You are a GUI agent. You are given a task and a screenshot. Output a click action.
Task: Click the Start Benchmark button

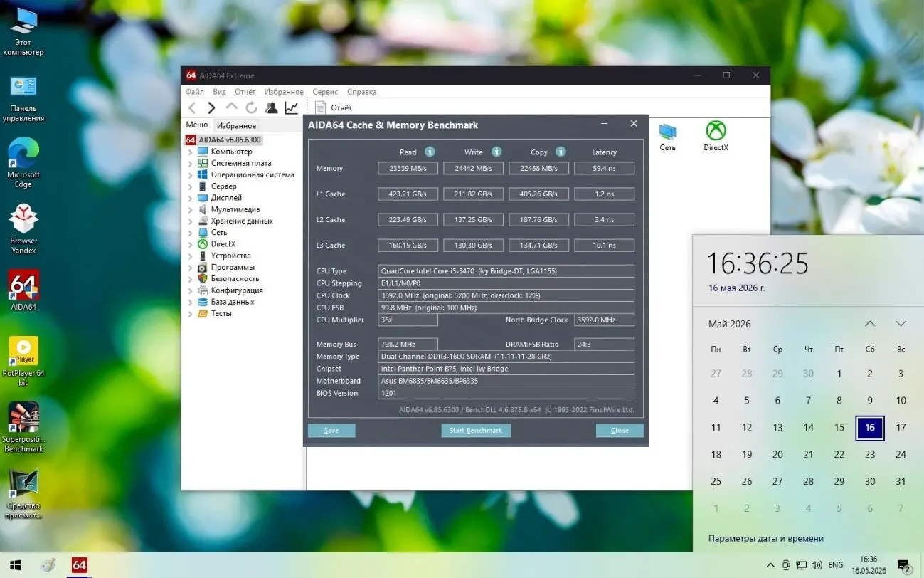coord(476,431)
